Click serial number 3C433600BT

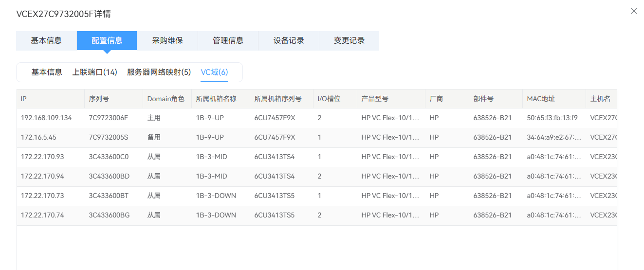click(109, 196)
